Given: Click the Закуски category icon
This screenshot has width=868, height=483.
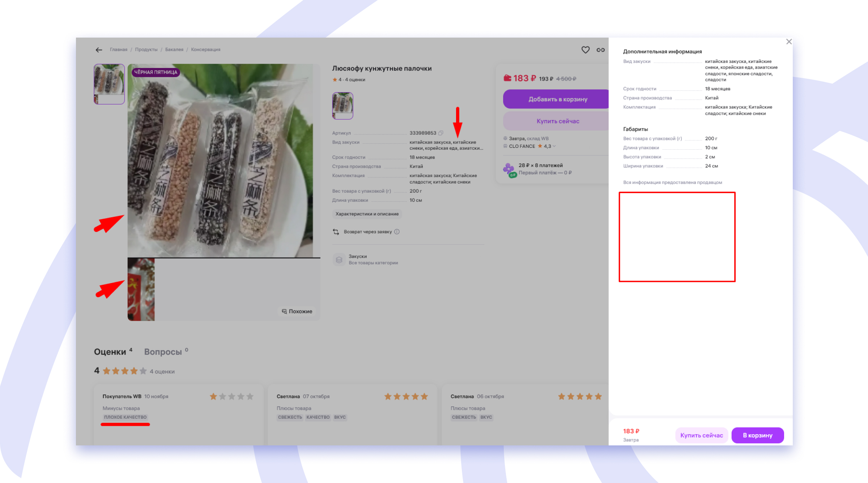Looking at the screenshot, I should 339,260.
